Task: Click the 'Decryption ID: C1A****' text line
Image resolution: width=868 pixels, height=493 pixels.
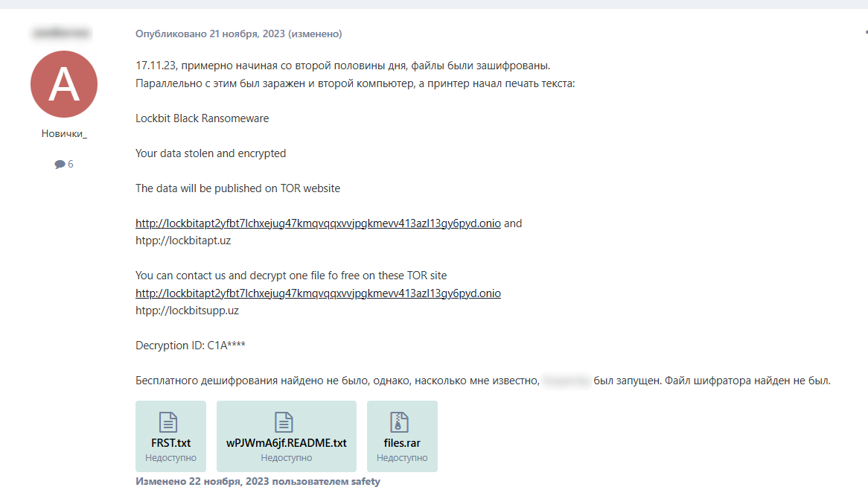Action: click(191, 346)
